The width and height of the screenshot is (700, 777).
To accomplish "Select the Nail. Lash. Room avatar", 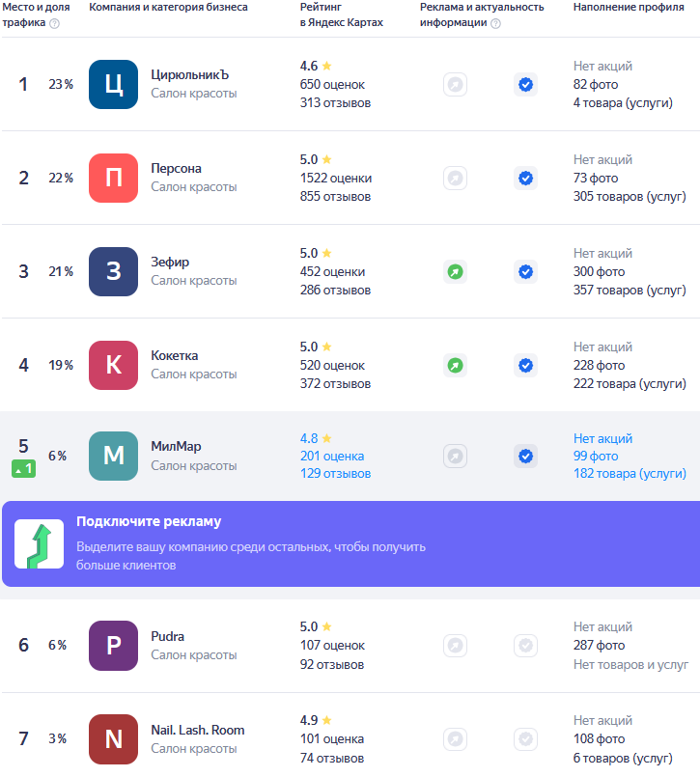I will [x=114, y=739].
